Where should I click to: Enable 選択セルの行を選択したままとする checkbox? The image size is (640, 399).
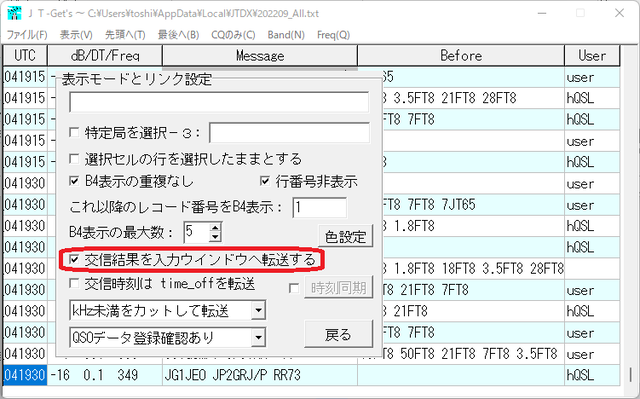coord(74,158)
